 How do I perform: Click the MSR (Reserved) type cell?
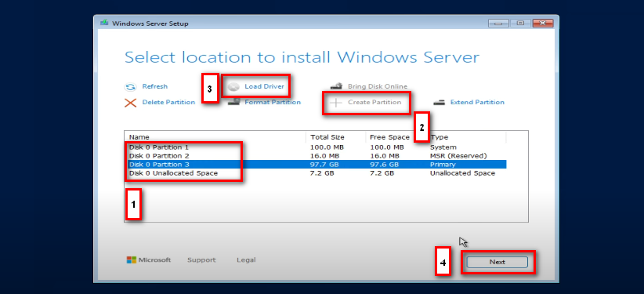click(458, 156)
